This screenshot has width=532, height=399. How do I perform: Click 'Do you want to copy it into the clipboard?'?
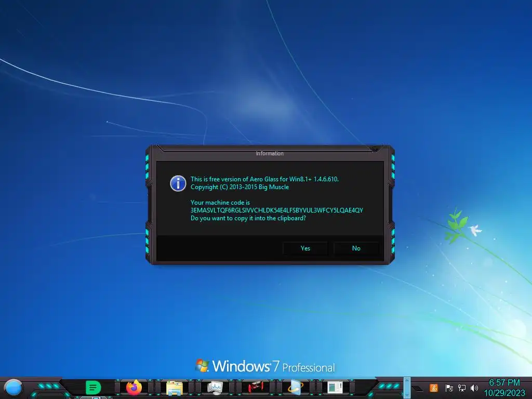[248, 218]
